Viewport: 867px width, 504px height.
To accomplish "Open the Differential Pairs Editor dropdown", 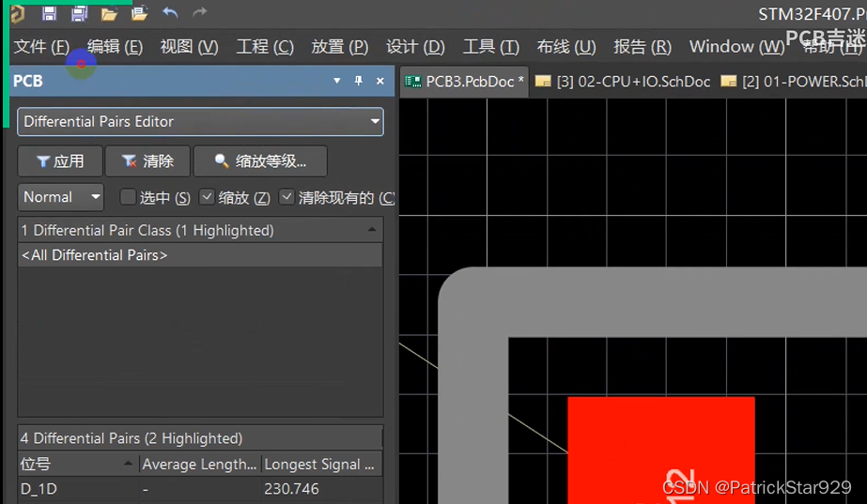I will 200,121.
